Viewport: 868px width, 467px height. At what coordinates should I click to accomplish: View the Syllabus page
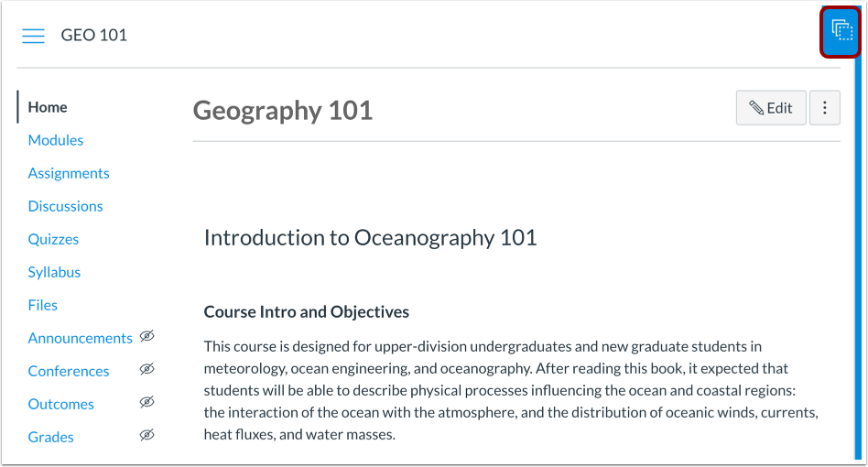[54, 272]
